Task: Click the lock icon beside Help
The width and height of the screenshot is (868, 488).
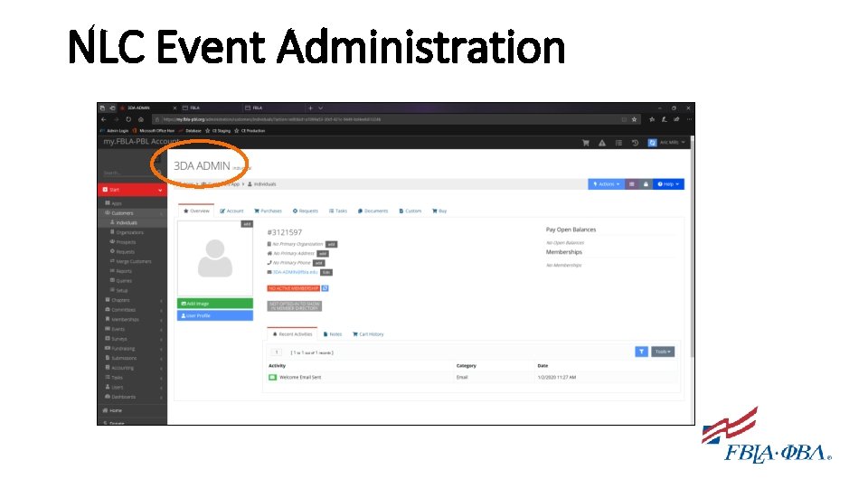Action: [646, 184]
